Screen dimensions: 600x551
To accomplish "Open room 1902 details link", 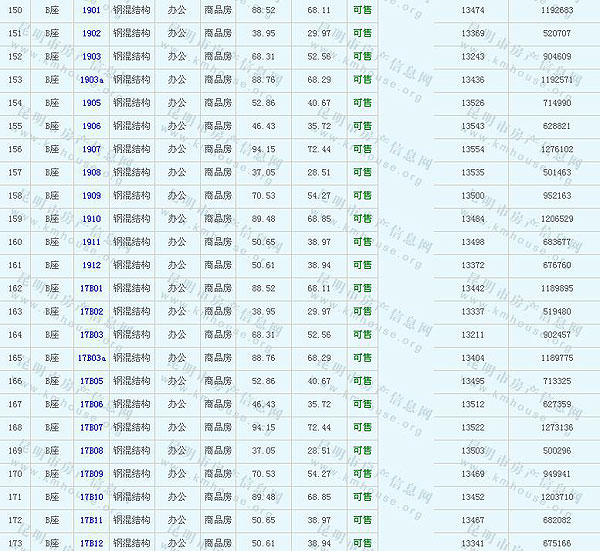I will 91,33.
